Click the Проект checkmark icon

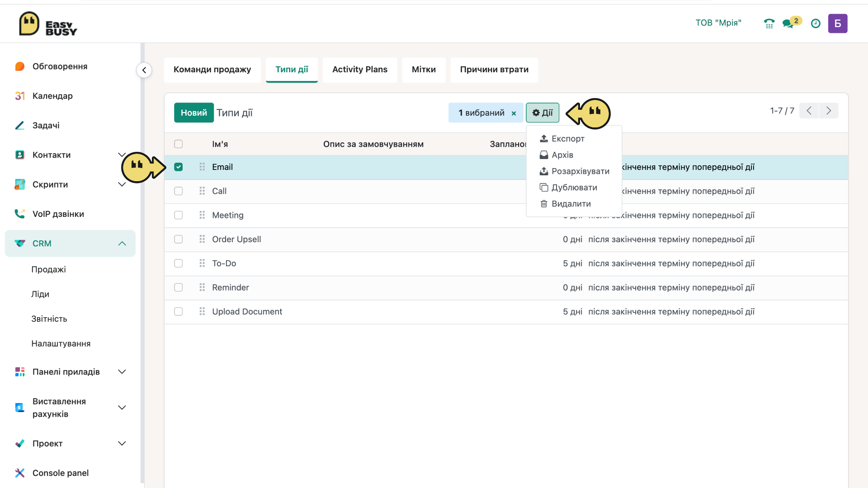coord(20,444)
